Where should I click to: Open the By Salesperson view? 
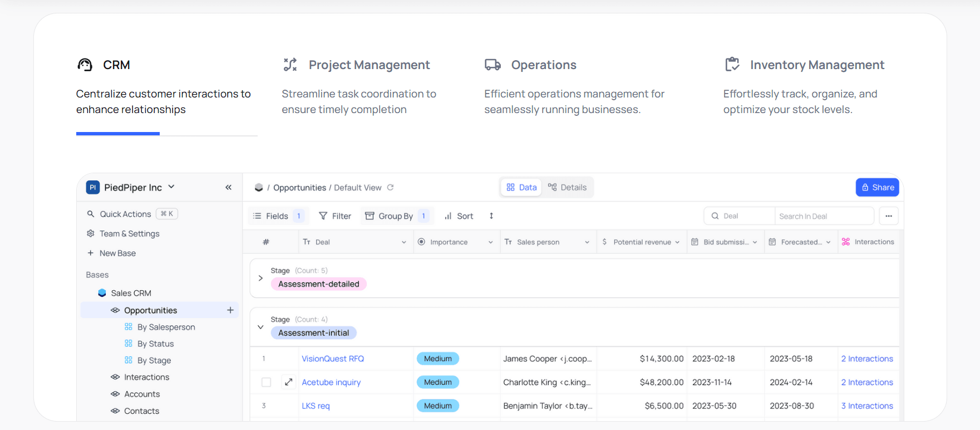[166, 327]
